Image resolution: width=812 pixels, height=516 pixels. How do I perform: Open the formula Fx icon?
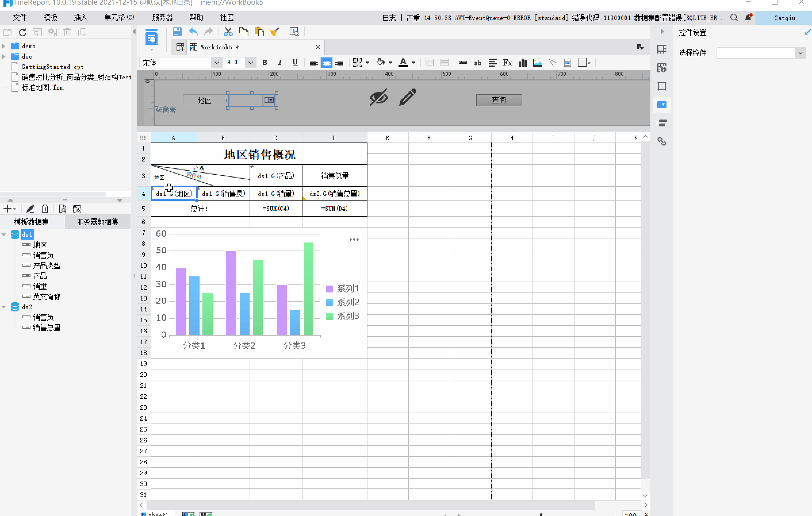[508, 63]
